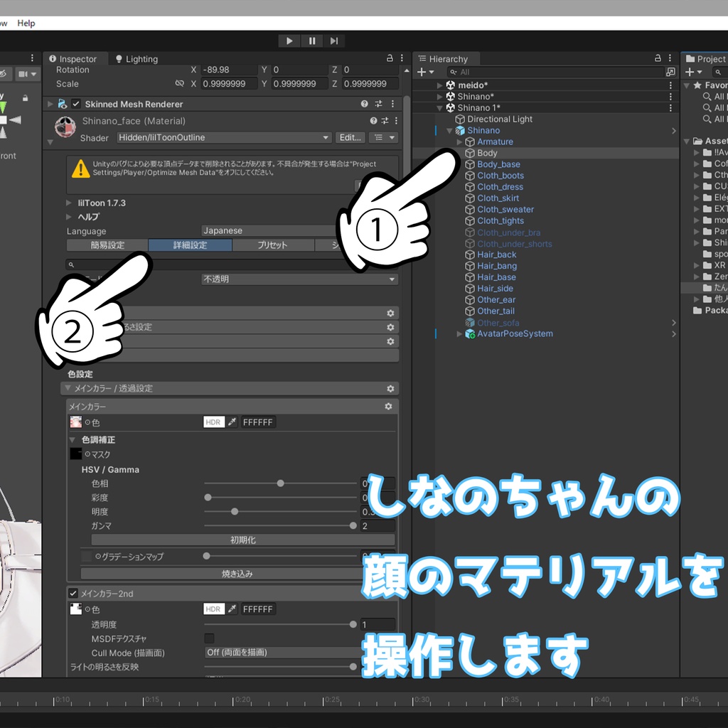Image resolution: width=728 pixels, height=728 pixels.
Task: Click inside the Hierarchy search field
Action: (x=562, y=72)
